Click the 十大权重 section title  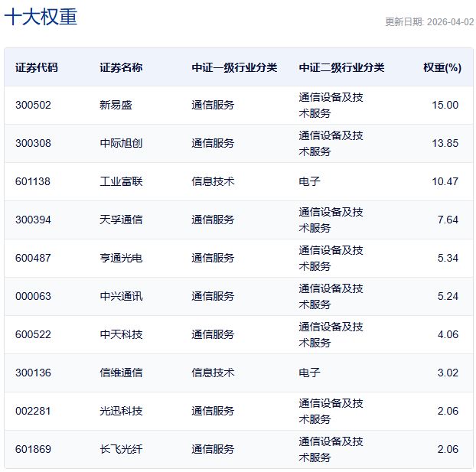(x=41, y=18)
